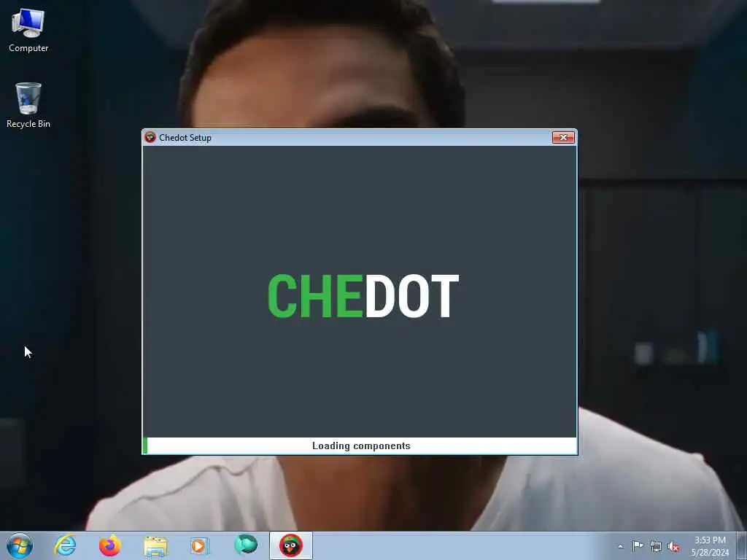
Task: Click the Chedot Setup title text
Action: click(185, 138)
